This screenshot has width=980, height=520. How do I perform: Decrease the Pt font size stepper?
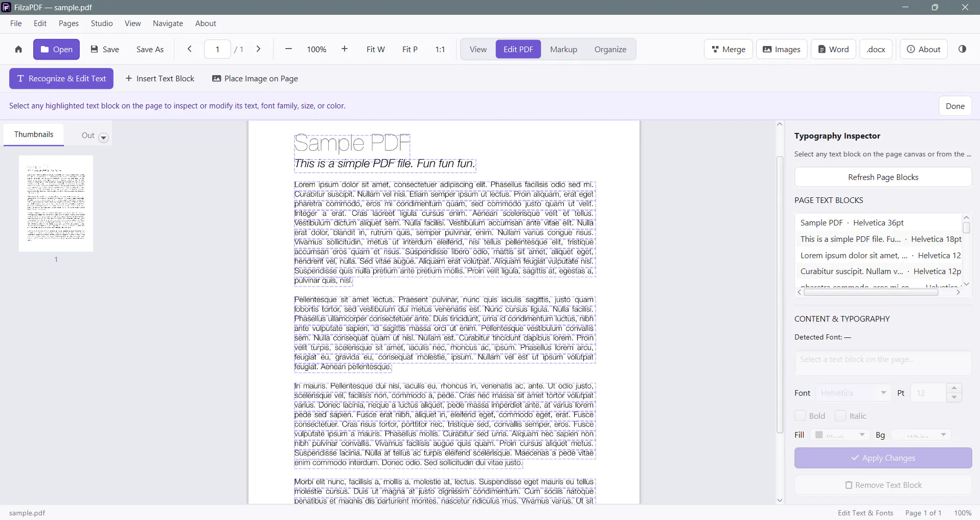click(954, 397)
